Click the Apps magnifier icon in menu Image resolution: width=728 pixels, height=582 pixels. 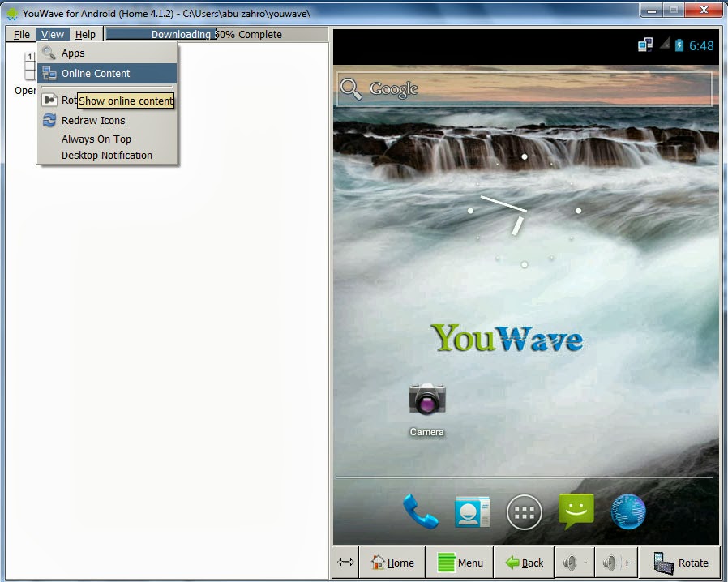49,53
